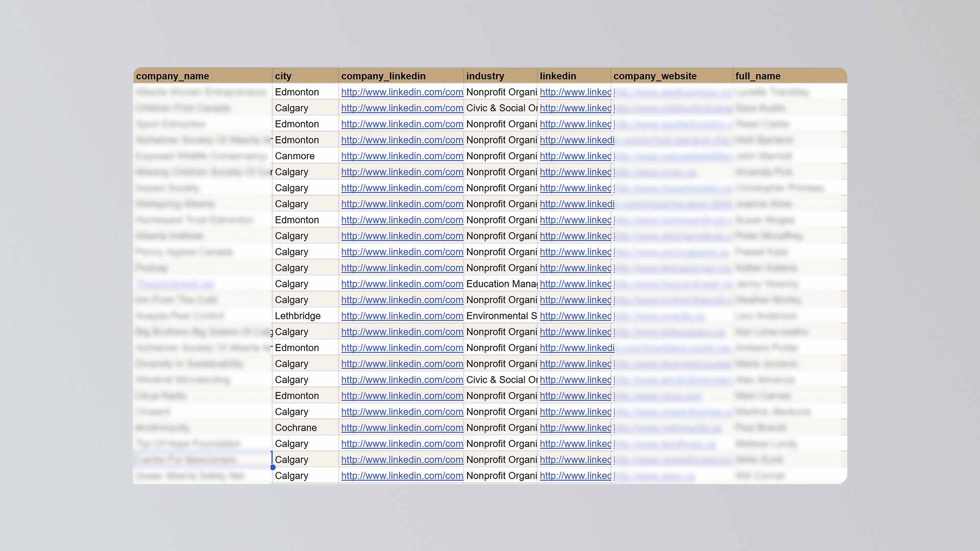Open the company LinkedIn link in the Canmore row

click(402, 156)
